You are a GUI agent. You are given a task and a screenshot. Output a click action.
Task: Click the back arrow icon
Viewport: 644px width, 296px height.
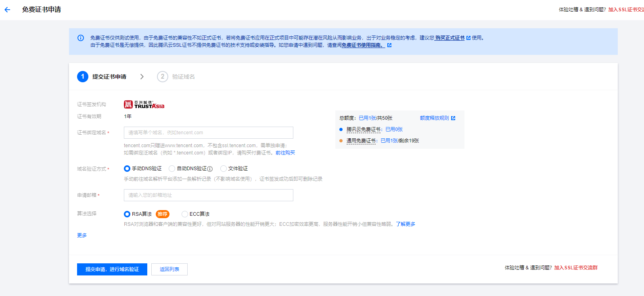coord(7,10)
